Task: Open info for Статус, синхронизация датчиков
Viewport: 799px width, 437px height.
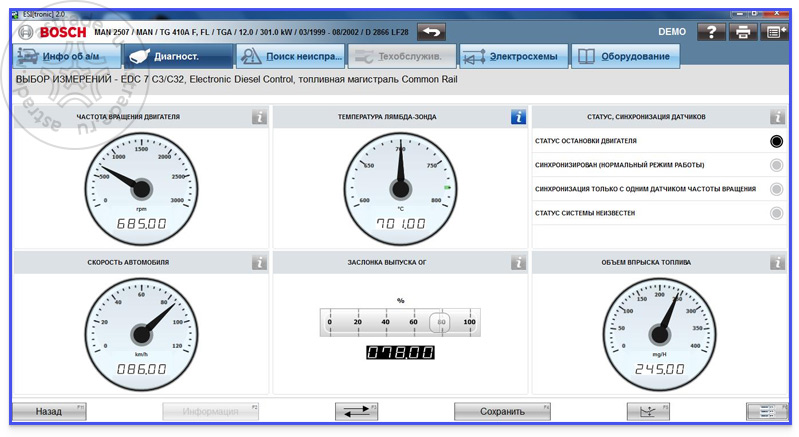Action: (777, 117)
